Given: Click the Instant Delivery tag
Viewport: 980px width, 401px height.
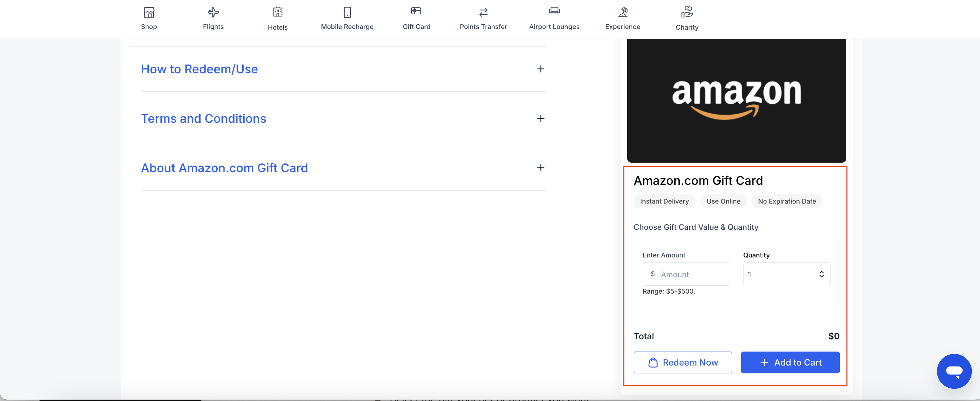Looking at the screenshot, I should [x=664, y=202].
